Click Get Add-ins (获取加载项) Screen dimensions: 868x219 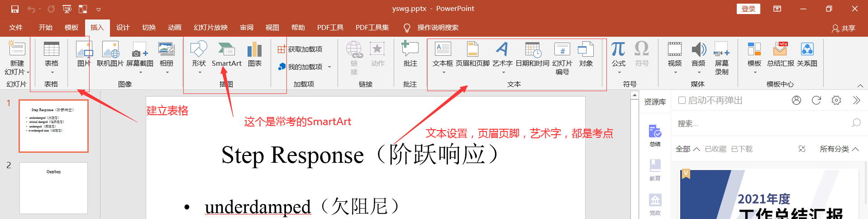point(300,49)
